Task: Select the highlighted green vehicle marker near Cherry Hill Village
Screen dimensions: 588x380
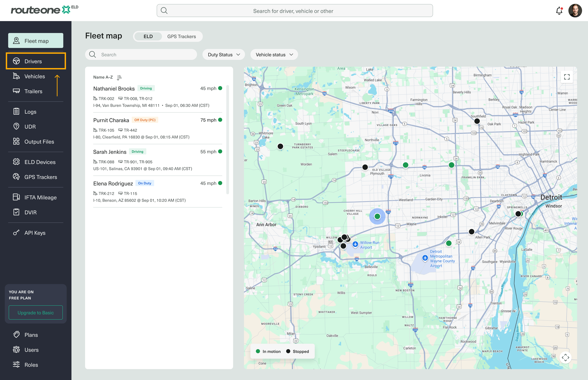Action: pyautogui.click(x=377, y=216)
